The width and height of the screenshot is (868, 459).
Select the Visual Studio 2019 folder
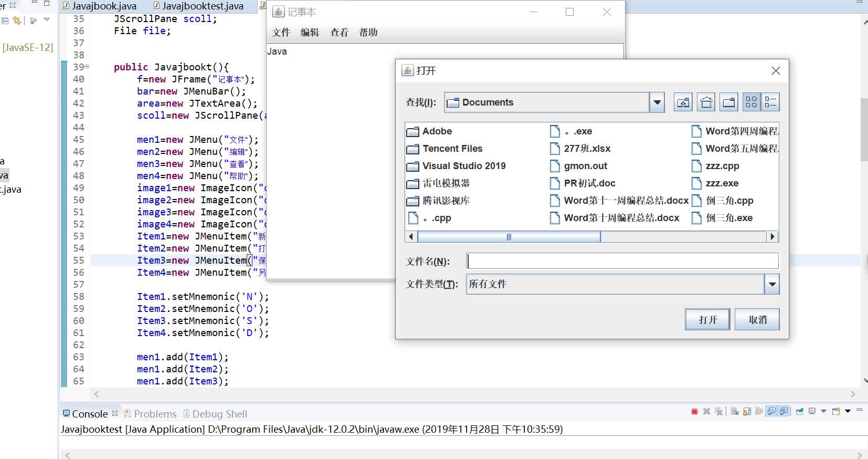click(x=456, y=166)
